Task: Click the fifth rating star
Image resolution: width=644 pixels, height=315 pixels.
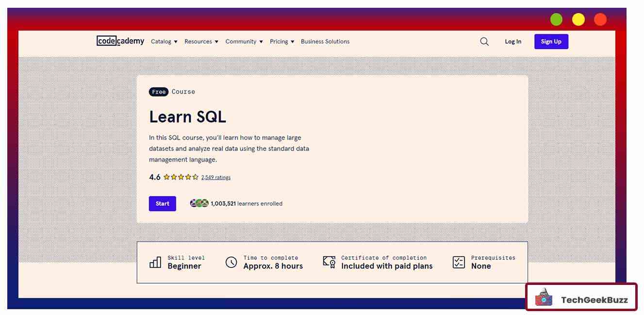Action: click(196, 177)
